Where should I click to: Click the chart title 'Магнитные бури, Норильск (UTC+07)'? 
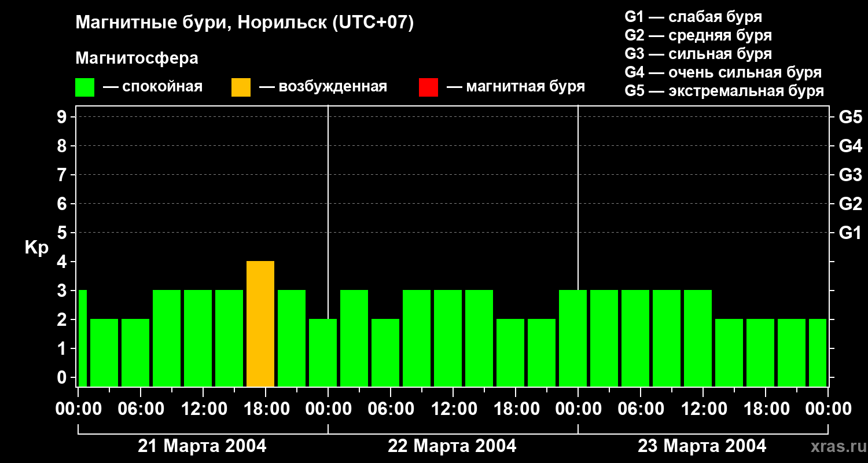245,23
